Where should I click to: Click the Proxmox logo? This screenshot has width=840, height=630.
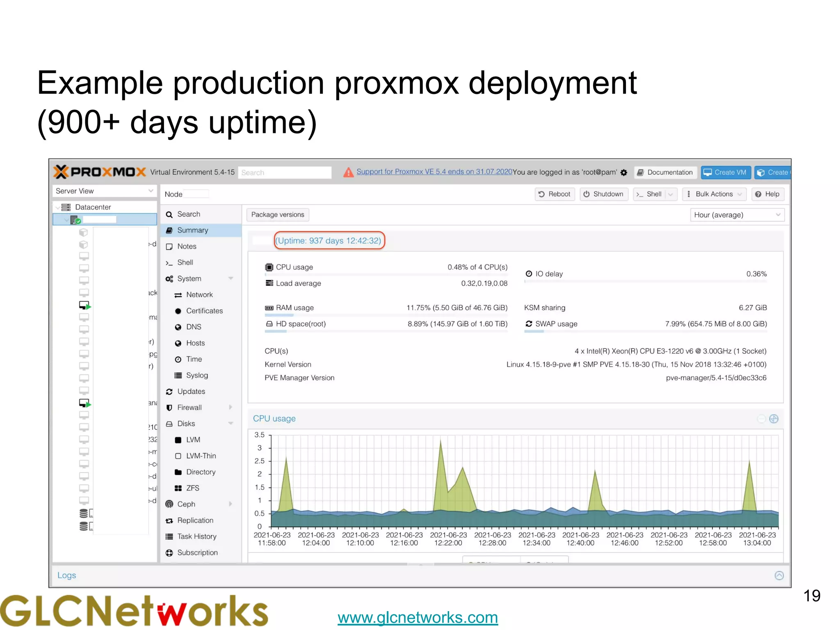(x=100, y=172)
